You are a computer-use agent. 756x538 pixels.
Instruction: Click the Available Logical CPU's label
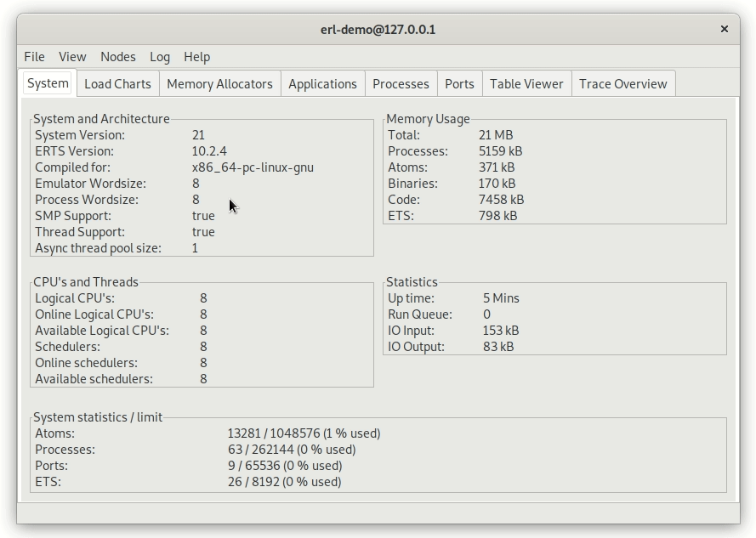pyautogui.click(x=102, y=331)
